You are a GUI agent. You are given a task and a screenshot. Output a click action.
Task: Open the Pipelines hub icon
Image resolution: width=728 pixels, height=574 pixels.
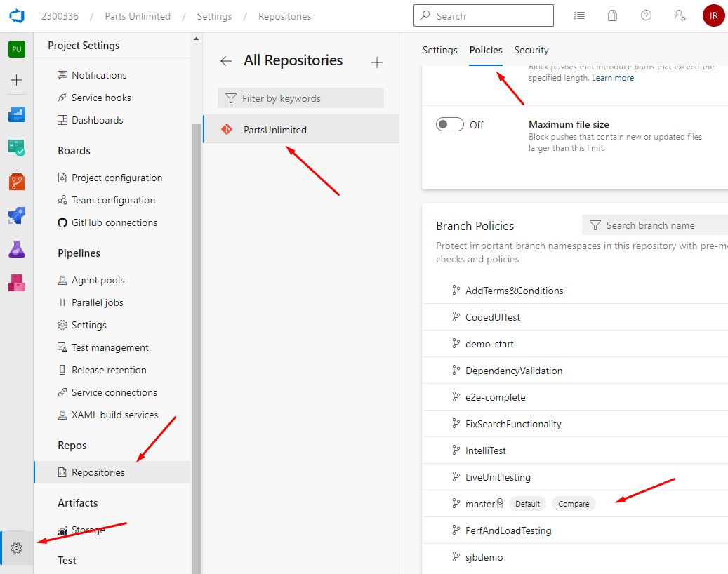pos(17,215)
